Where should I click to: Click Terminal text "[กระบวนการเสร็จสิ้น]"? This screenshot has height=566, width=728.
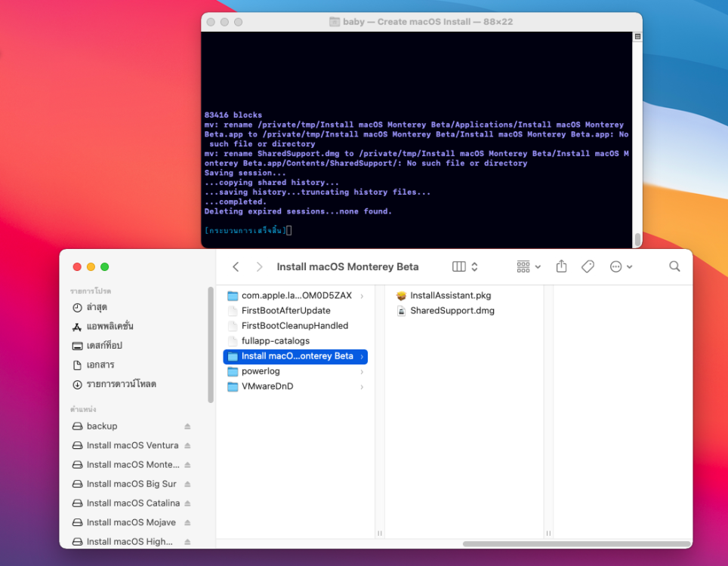click(x=245, y=230)
